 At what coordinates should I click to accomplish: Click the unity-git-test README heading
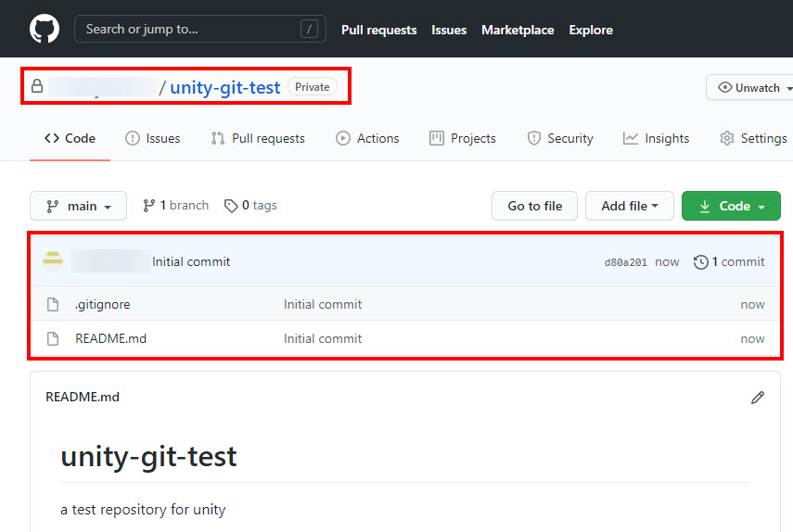pos(148,457)
